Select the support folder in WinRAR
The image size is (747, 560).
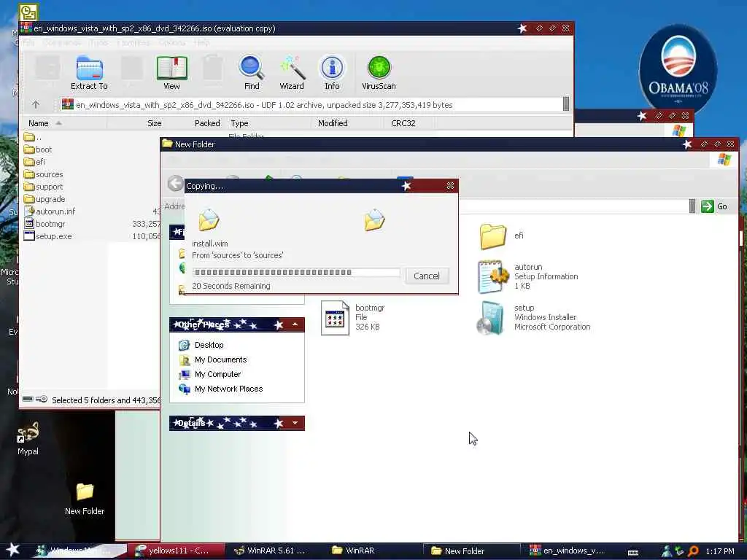pos(43,187)
